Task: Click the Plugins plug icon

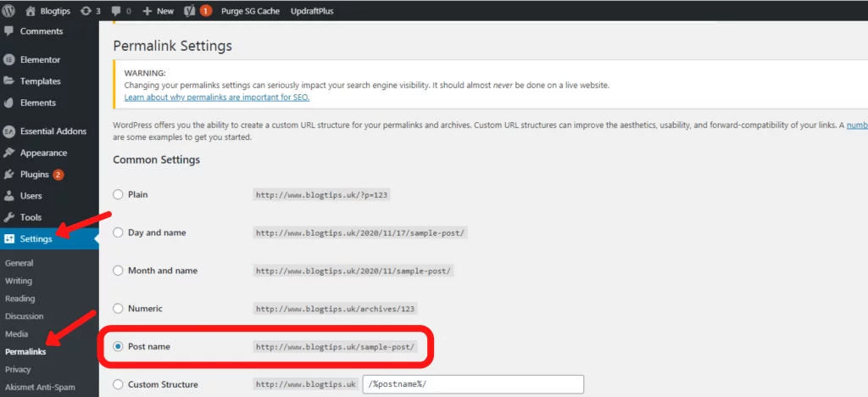Action: point(8,175)
